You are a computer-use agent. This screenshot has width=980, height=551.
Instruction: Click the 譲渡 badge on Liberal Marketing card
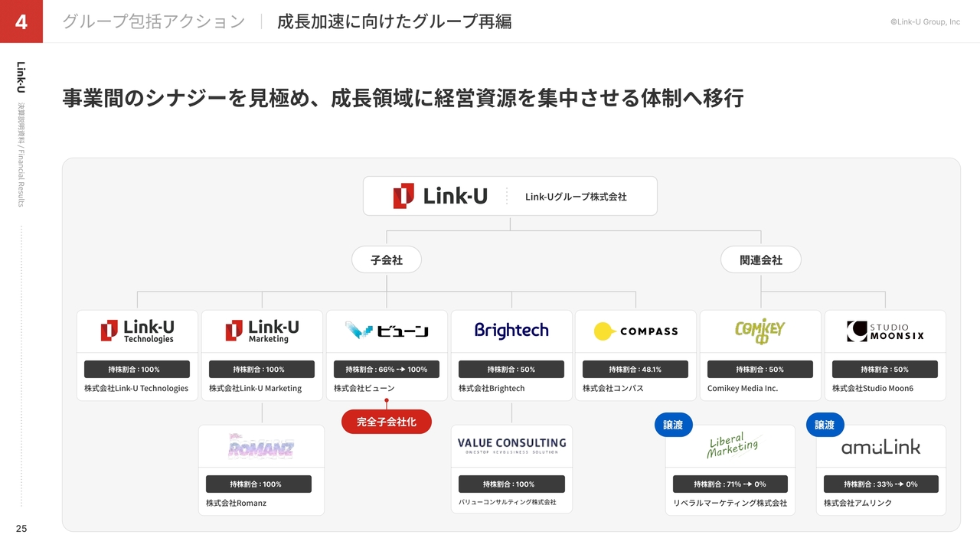pos(673,425)
